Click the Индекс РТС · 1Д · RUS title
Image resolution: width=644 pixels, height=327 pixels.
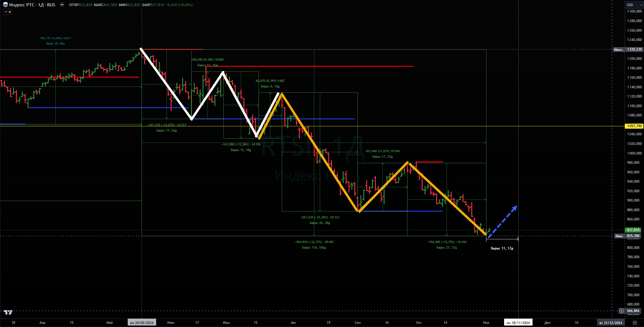click(x=32, y=5)
